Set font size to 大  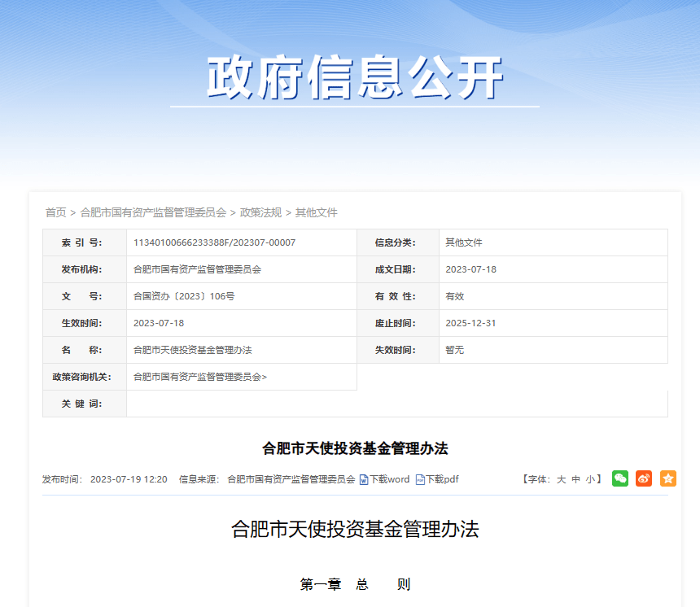click(561, 479)
